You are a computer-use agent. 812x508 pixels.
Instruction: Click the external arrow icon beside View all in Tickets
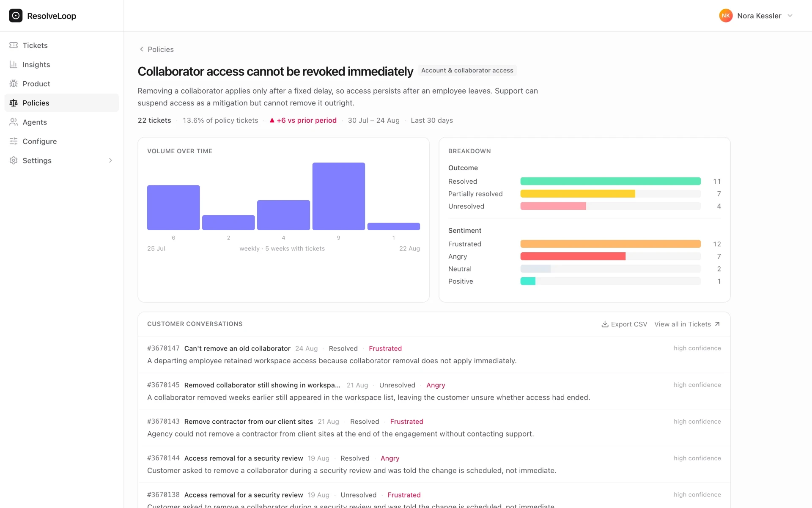[x=717, y=324]
